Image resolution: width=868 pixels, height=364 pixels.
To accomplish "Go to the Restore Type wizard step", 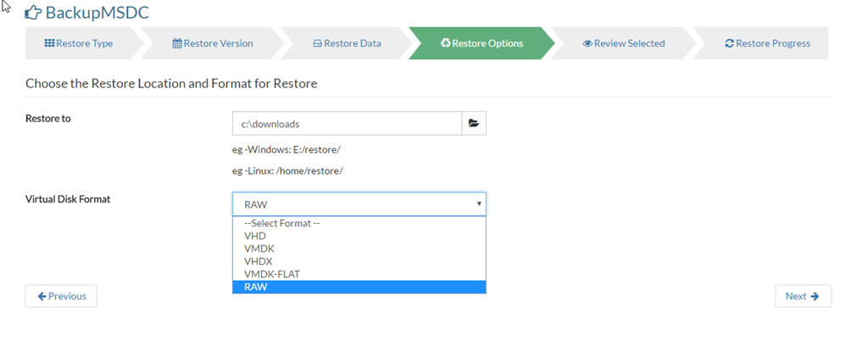I will [x=78, y=43].
